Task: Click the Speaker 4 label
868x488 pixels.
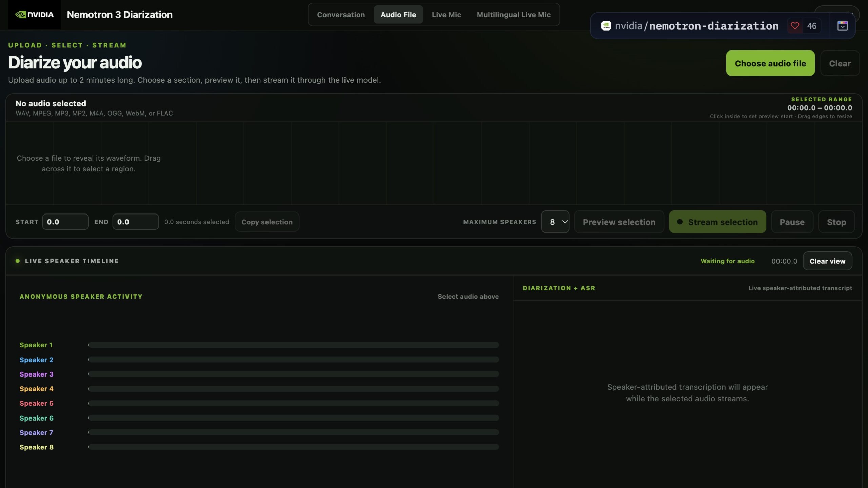Action: coord(36,389)
